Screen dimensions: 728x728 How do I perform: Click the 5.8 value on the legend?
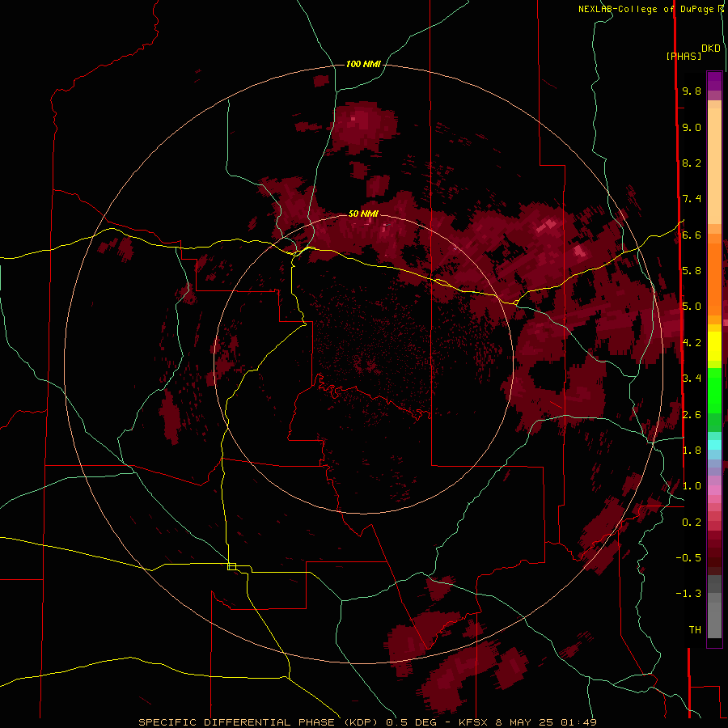coord(692,271)
